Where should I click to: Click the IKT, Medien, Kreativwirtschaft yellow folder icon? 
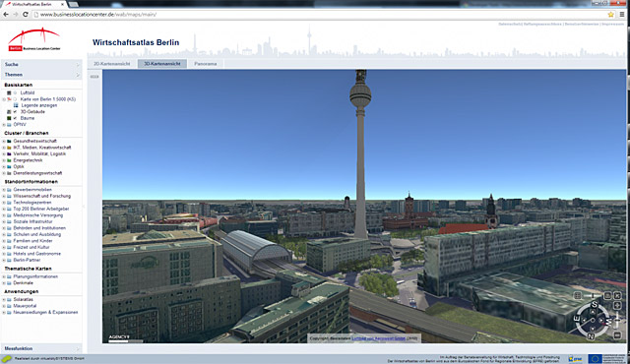coord(9,148)
